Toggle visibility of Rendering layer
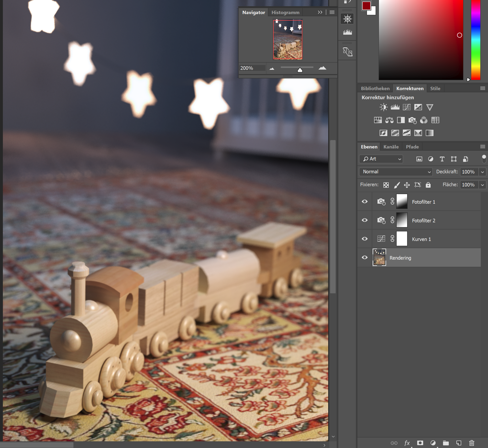The width and height of the screenshot is (488, 448). click(x=365, y=258)
